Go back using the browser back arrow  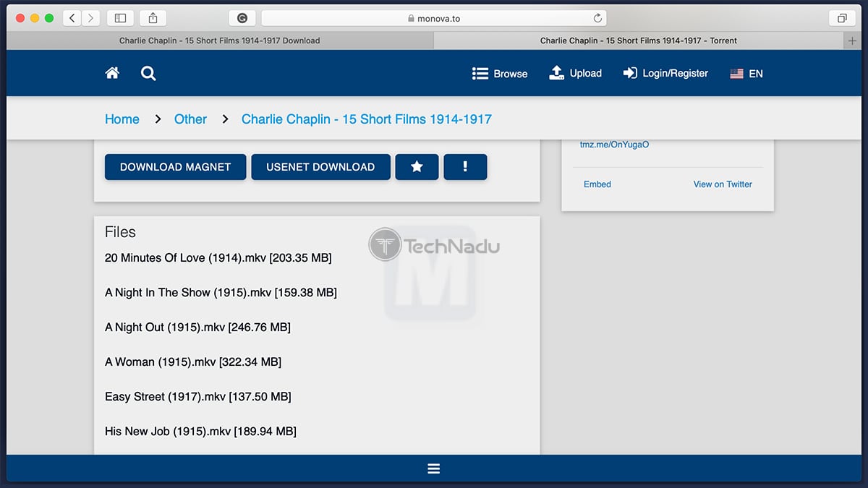(x=72, y=18)
